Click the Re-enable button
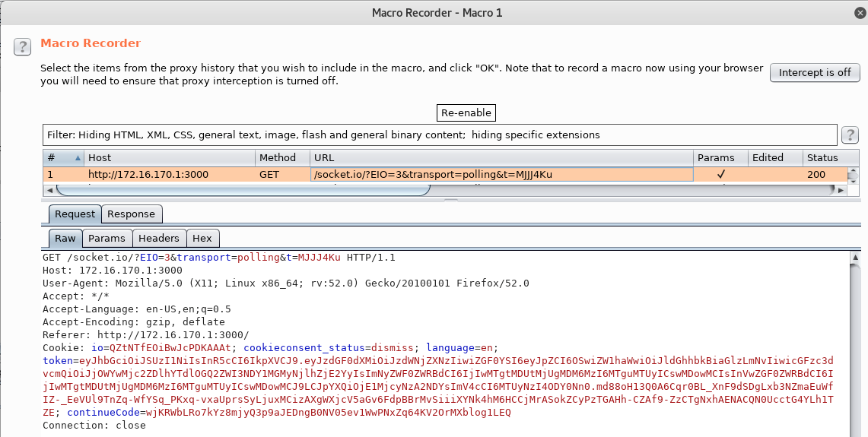 coord(466,112)
